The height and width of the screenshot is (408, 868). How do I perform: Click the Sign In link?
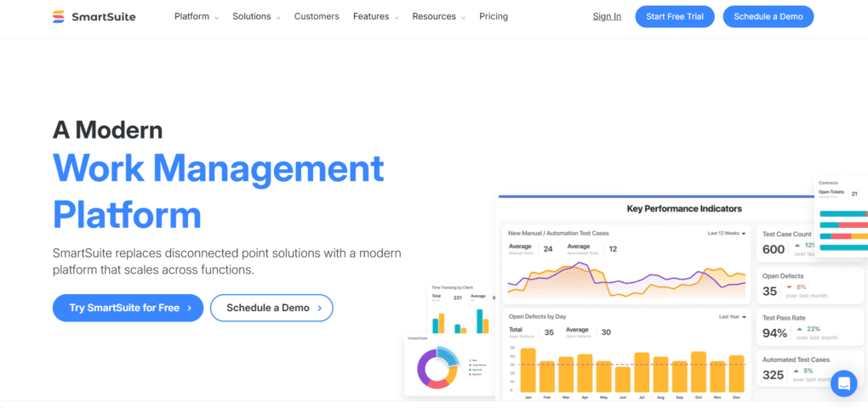[607, 17]
